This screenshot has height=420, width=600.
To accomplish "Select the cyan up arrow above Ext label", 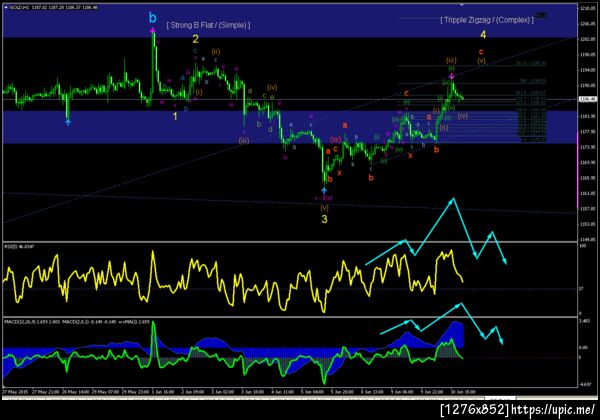I will [x=324, y=190].
